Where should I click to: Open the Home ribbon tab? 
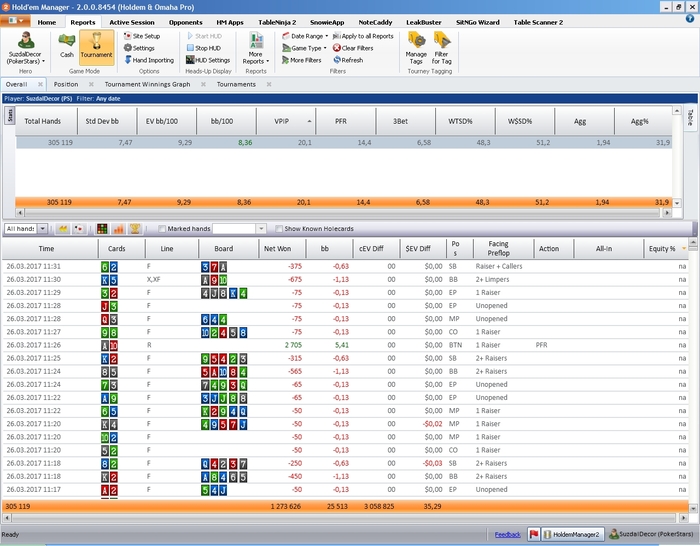click(47, 22)
